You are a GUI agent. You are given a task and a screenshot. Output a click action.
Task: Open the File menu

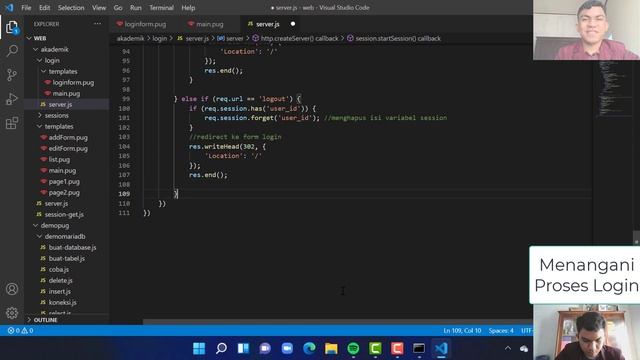[26, 7]
